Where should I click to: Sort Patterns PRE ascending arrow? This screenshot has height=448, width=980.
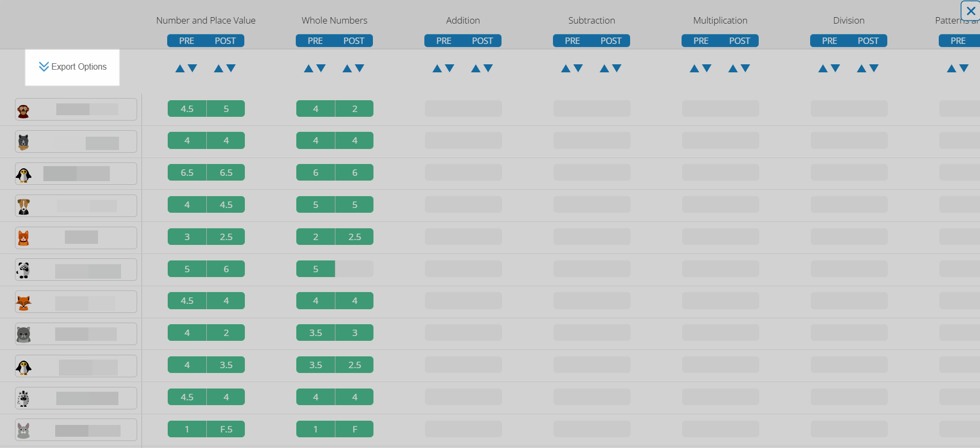pos(952,68)
